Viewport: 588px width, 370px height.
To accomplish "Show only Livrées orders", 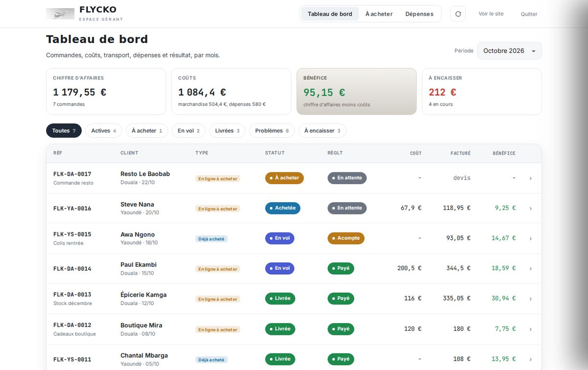I will point(227,131).
